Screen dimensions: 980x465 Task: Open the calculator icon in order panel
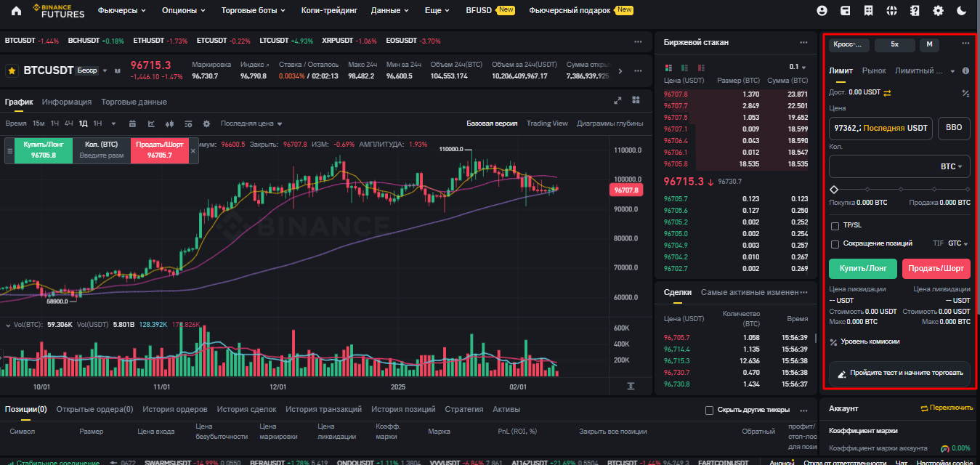tap(965, 93)
